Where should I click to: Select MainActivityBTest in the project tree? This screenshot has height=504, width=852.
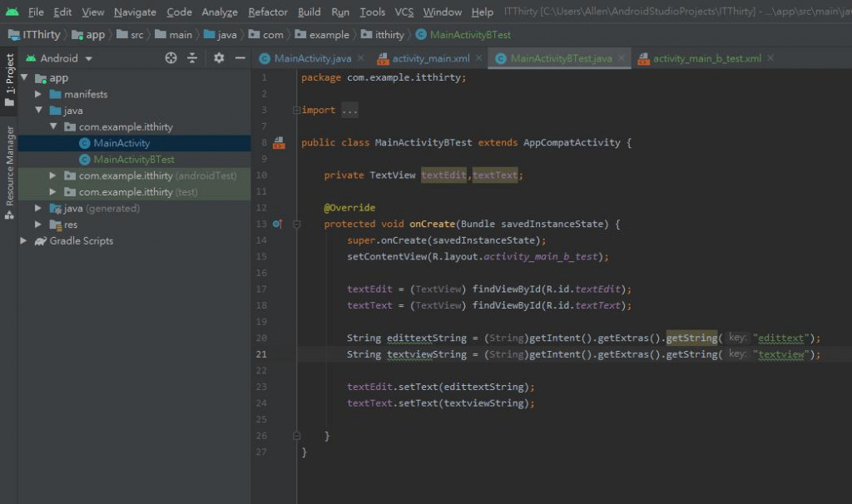coord(133,160)
